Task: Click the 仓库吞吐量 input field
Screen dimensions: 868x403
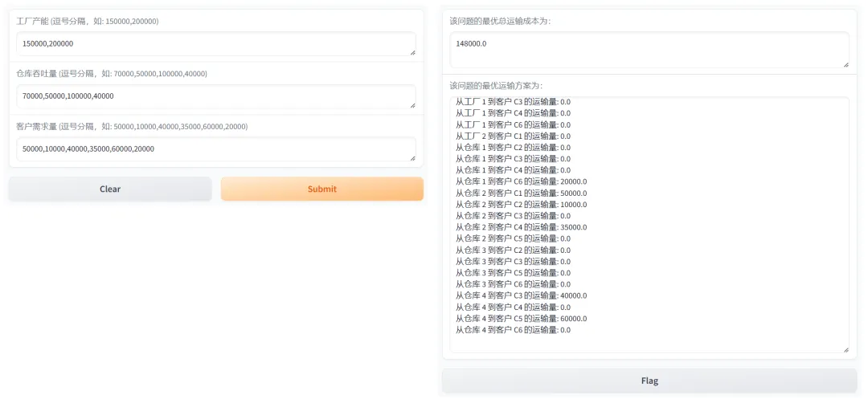Action: 216,96
